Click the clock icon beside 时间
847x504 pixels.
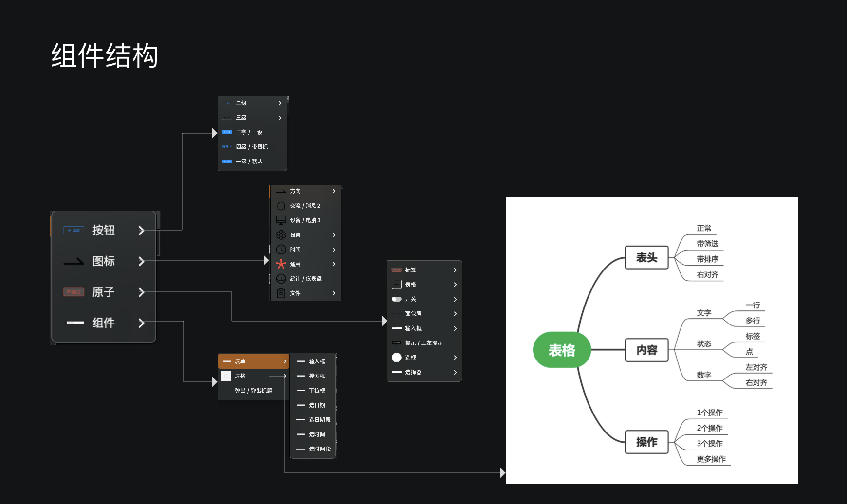[x=281, y=250]
